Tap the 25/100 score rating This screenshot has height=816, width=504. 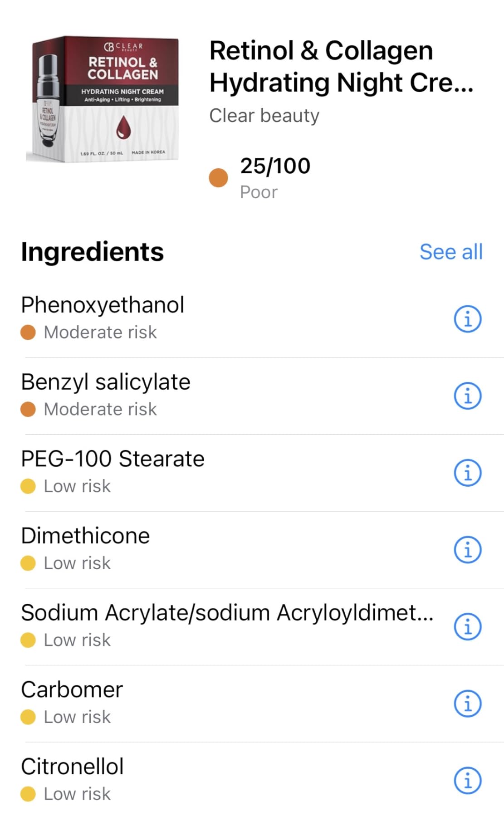(275, 166)
